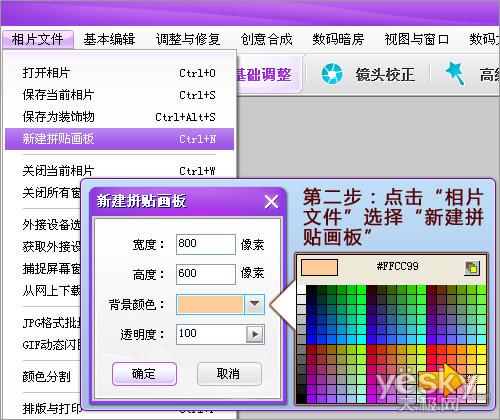Click the selected color preview #FFCC99
This screenshot has height=420, width=500.
(319, 267)
